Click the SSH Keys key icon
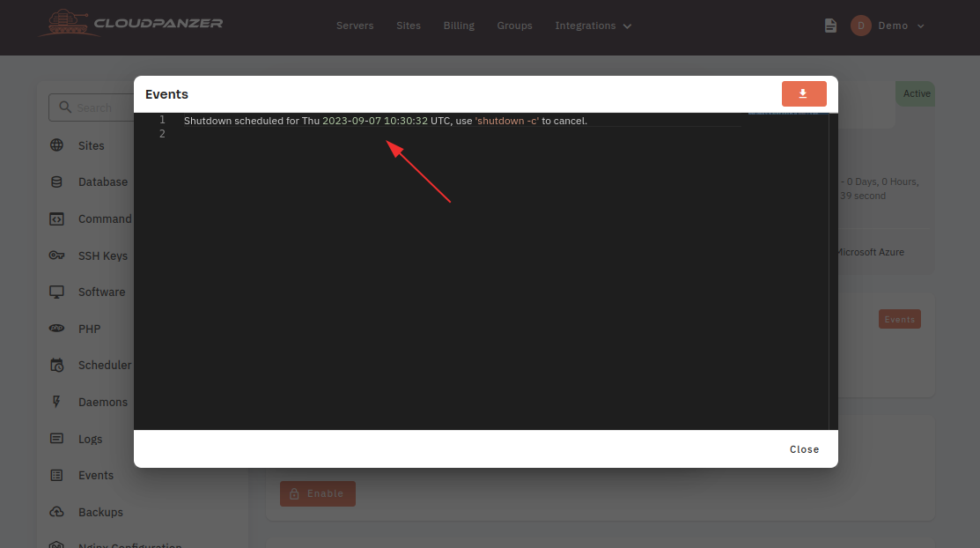 (57, 255)
